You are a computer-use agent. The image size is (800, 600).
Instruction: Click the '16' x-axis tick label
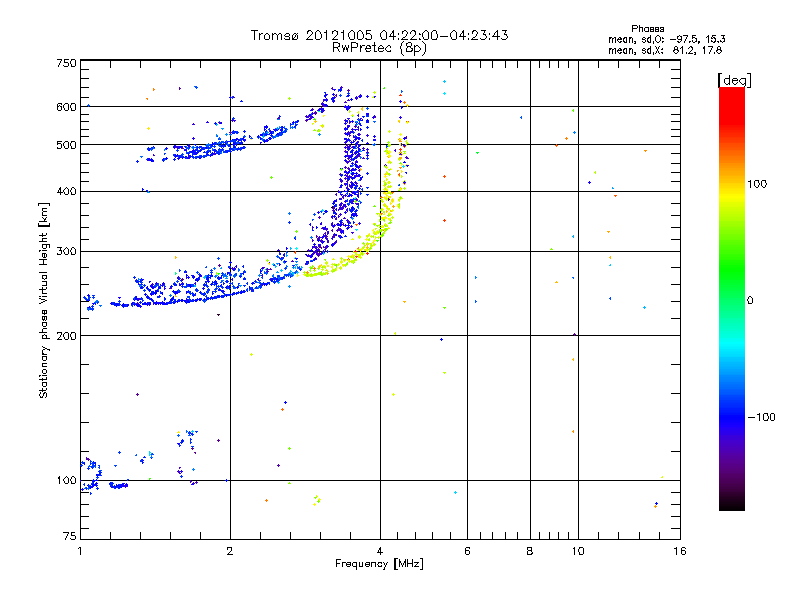680,551
